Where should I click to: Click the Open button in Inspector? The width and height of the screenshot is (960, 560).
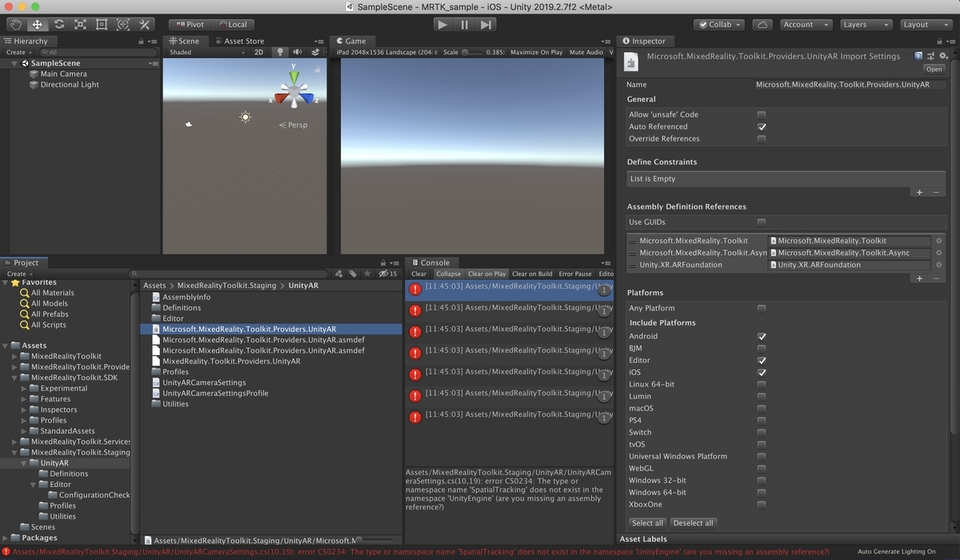tap(934, 70)
